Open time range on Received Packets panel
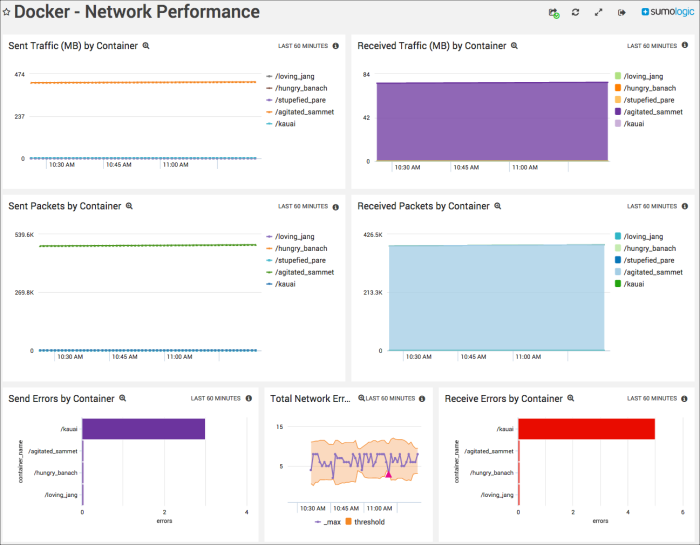The image size is (700, 545). 651,206
